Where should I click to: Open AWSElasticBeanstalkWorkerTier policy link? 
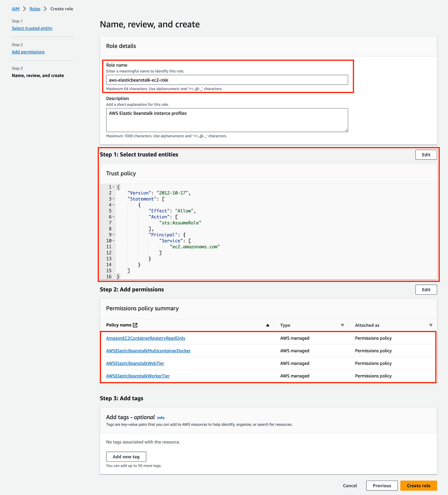tap(138, 376)
